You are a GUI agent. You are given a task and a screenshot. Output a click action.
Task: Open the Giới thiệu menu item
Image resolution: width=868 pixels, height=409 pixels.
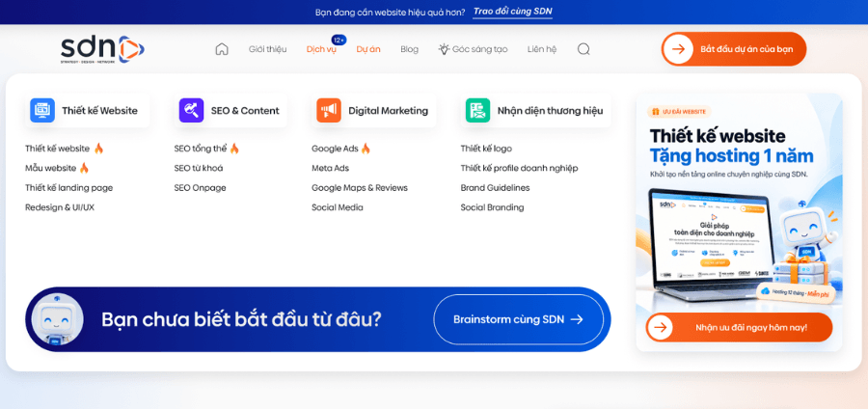[x=267, y=49]
